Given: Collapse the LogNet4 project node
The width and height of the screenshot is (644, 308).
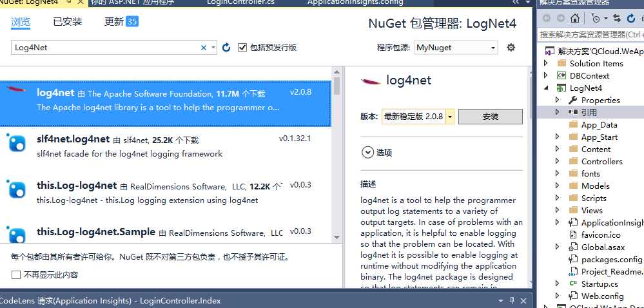Looking at the screenshot, I should 546,88.
